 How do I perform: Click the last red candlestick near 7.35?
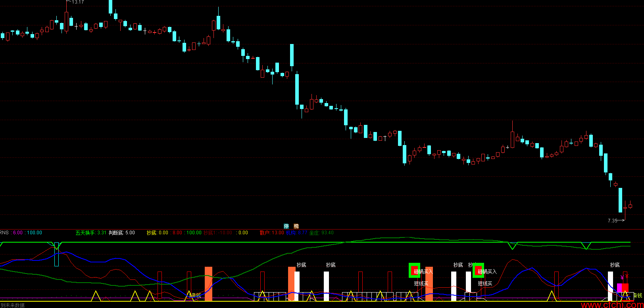(x=630, y=205)
